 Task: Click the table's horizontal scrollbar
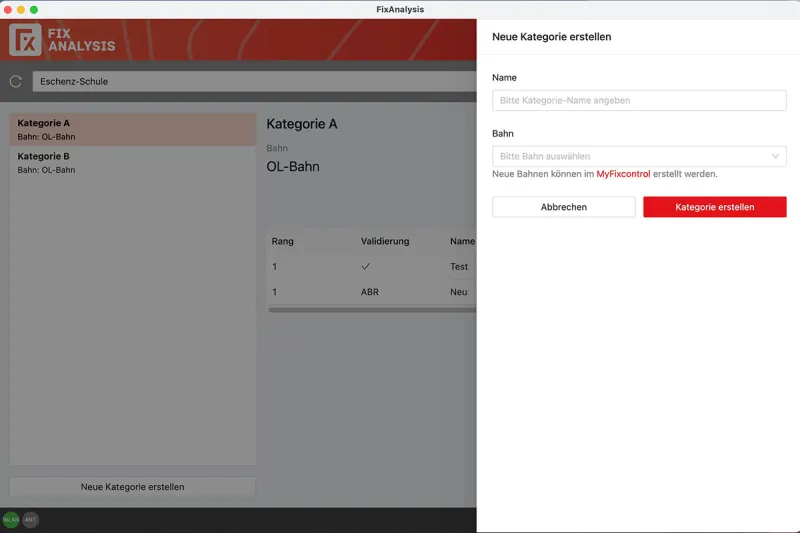coord(372,310)
